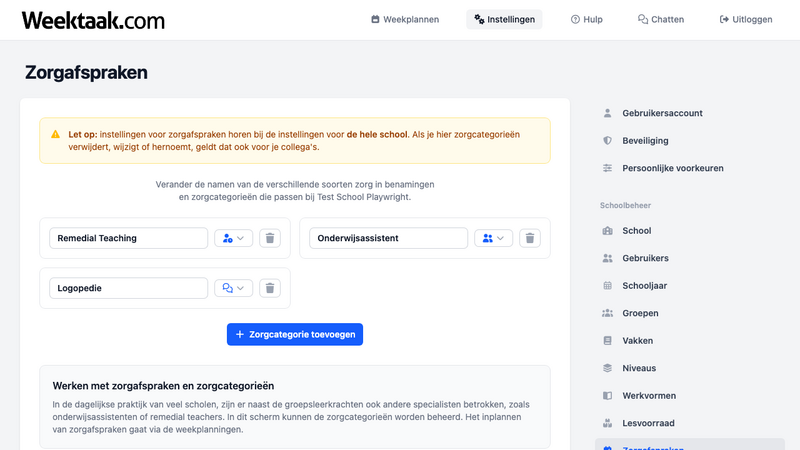The height and width of the screenshot is (450, 800).
Task: Log out via Uitloggen
Action: [x=746, y=19]
